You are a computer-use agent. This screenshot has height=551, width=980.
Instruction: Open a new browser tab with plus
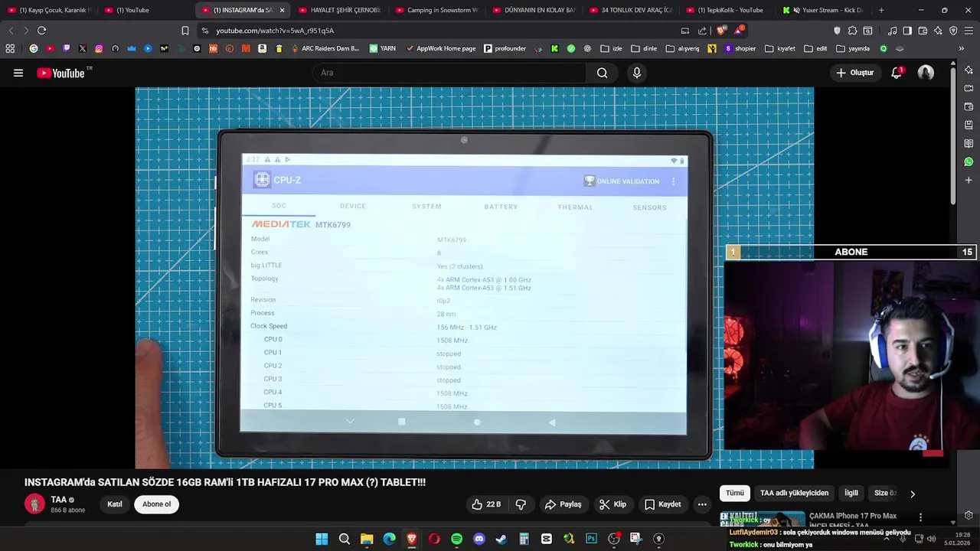(x=881, y=10)
